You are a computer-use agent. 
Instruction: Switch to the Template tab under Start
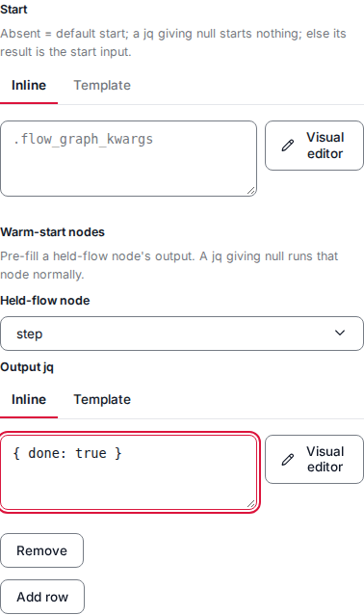pyautogui.click(x=102, y=85)
